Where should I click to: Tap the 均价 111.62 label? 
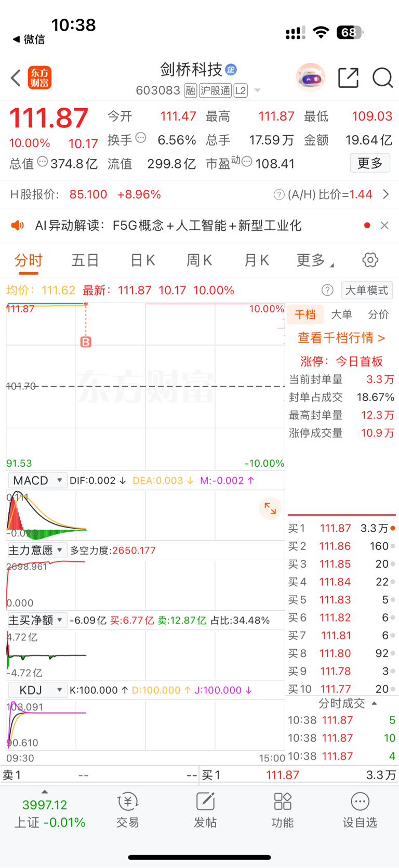[41, 290]
